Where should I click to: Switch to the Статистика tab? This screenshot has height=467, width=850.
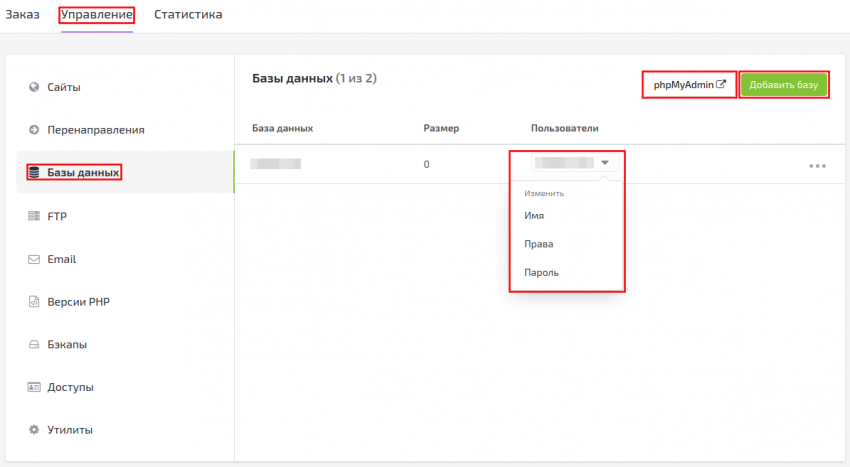pos(188,15)
